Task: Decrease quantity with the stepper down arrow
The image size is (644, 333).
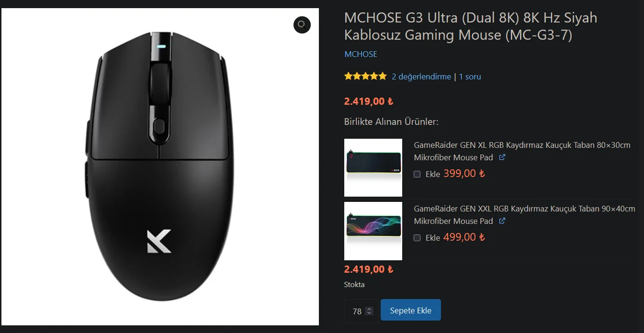Action: (x=369, y=313)
